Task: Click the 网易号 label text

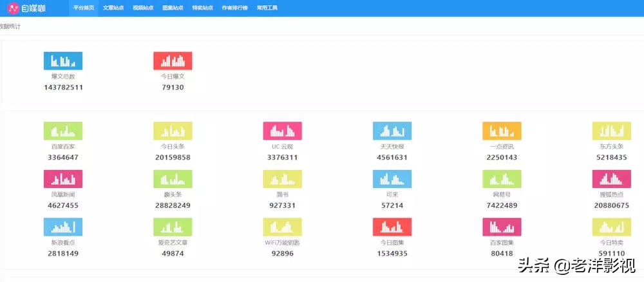Action: tap(502, 194)
